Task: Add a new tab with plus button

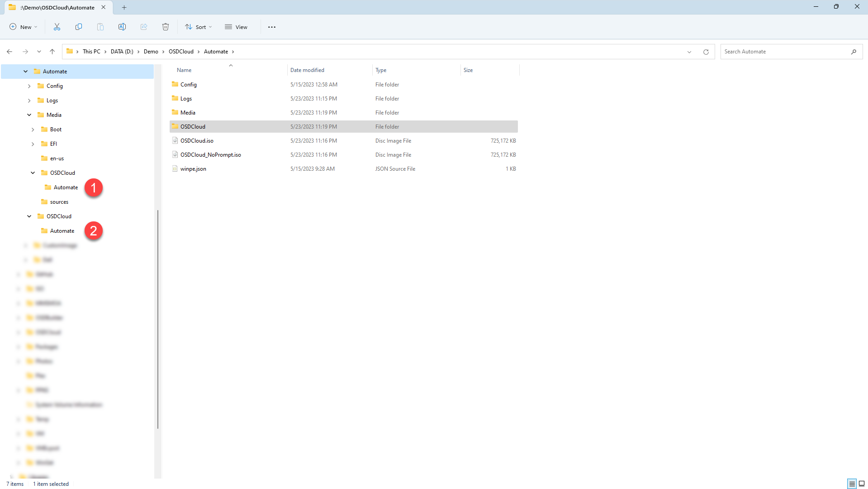Action: [x=124, y=7]
